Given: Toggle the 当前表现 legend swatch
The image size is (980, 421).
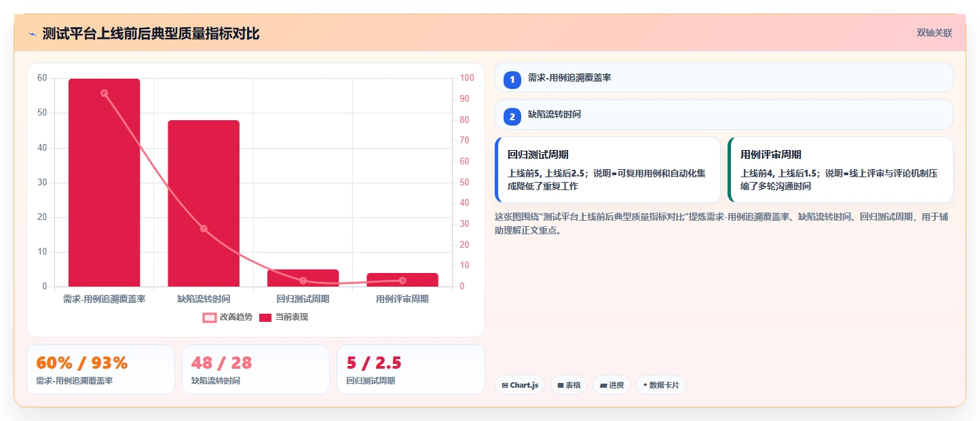Looking at the screenshot, I should (265, 317).
